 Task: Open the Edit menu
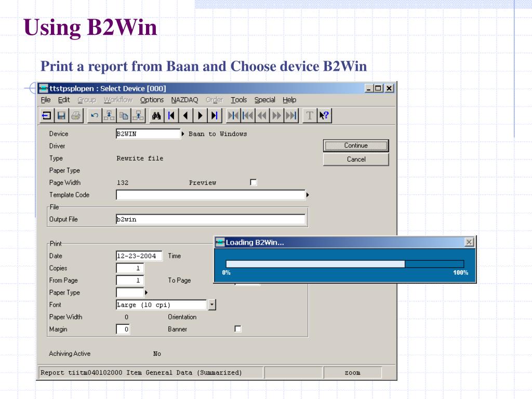coord(64,100)
